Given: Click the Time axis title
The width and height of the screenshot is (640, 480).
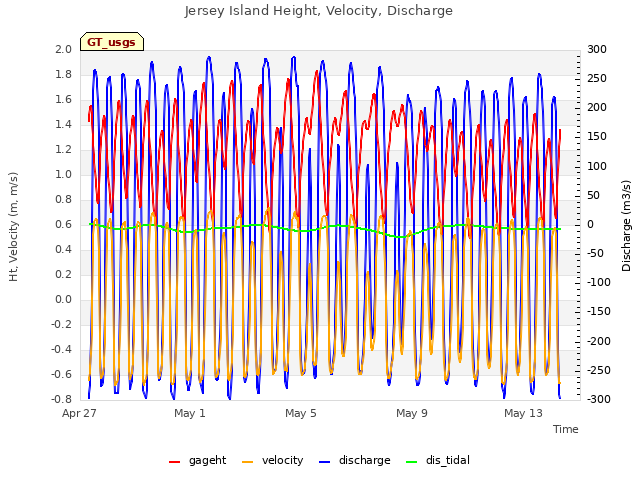Looking at the screenshot, I should 566,429.
